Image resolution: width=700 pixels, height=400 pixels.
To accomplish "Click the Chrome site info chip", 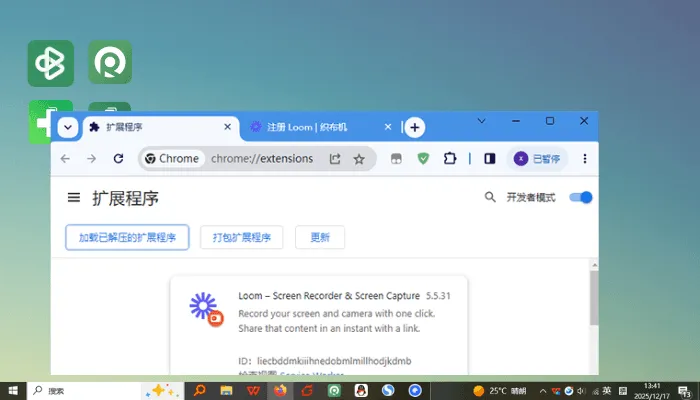I will tap(172, 158).
